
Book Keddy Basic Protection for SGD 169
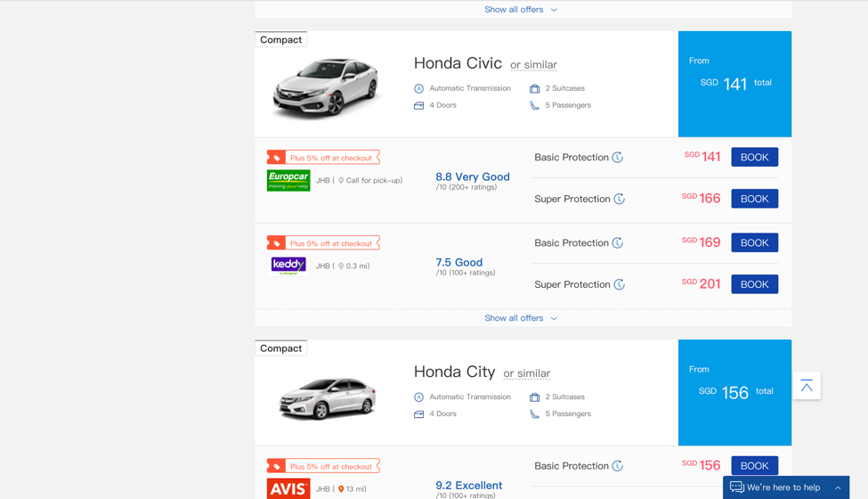click(x=755, y=242)
